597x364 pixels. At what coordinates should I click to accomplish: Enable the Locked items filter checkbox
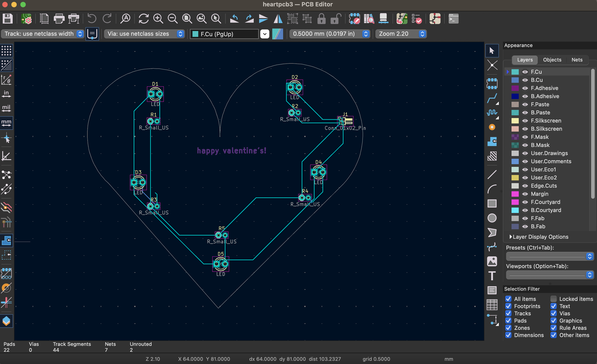(553, 299)
